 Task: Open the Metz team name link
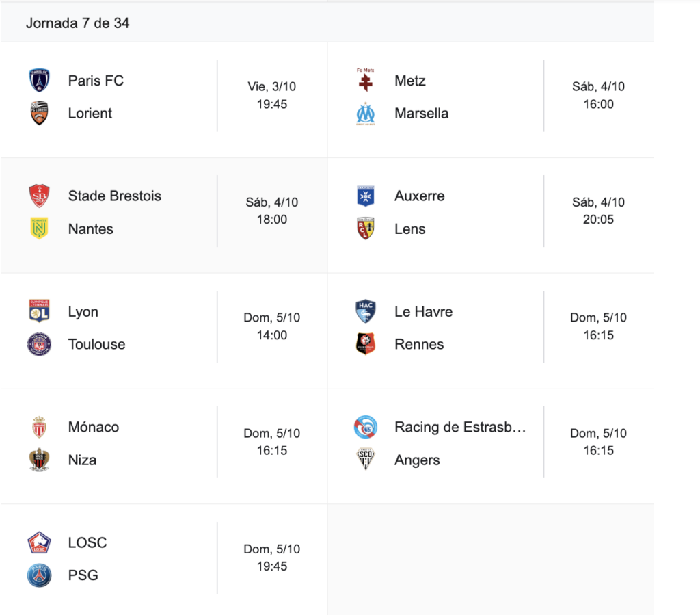(410, 81)
